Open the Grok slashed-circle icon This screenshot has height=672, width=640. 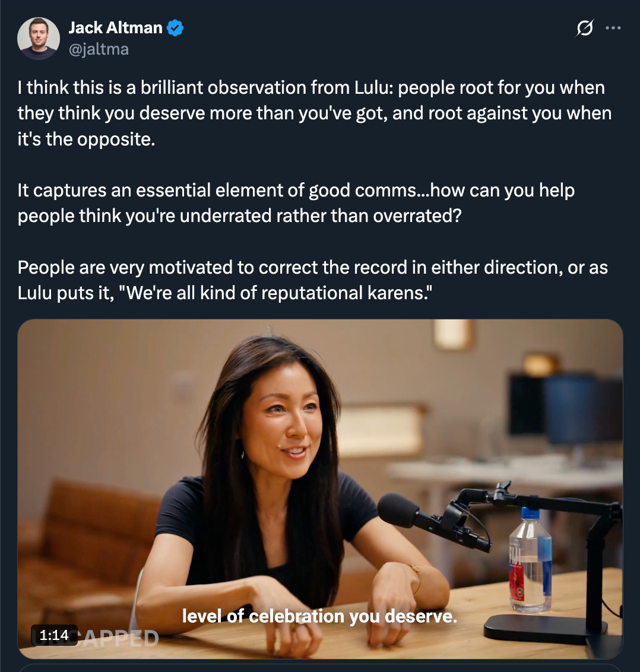point(585,28)
